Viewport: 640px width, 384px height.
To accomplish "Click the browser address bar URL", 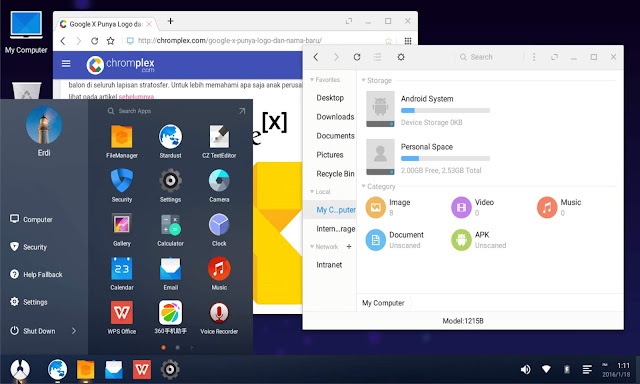I will point(230,40).
